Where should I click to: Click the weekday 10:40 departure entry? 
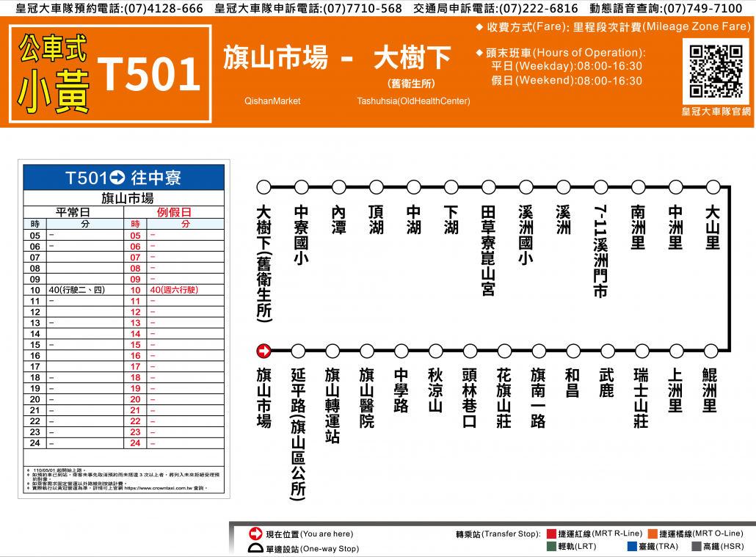click(x=76, y=290)
